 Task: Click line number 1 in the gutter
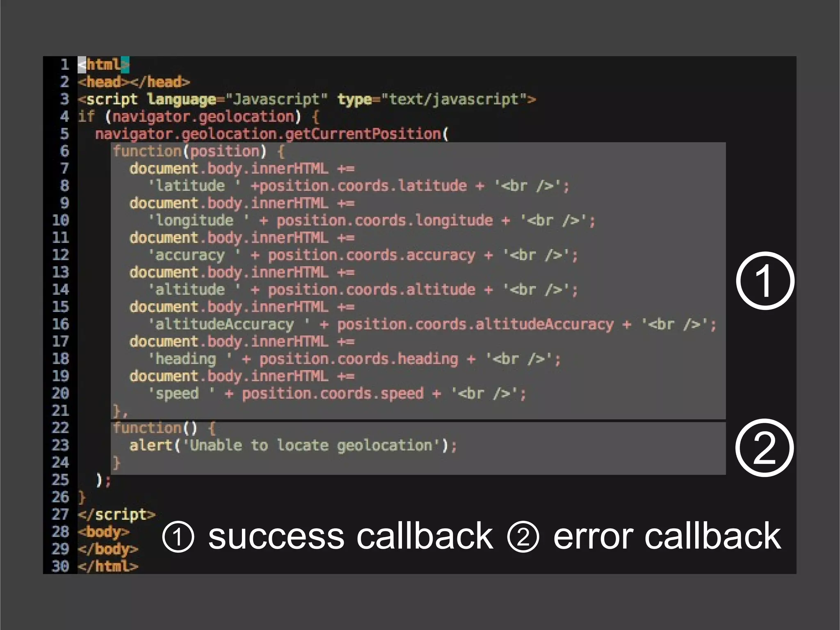pyautogui.click(x=64, y=64)
